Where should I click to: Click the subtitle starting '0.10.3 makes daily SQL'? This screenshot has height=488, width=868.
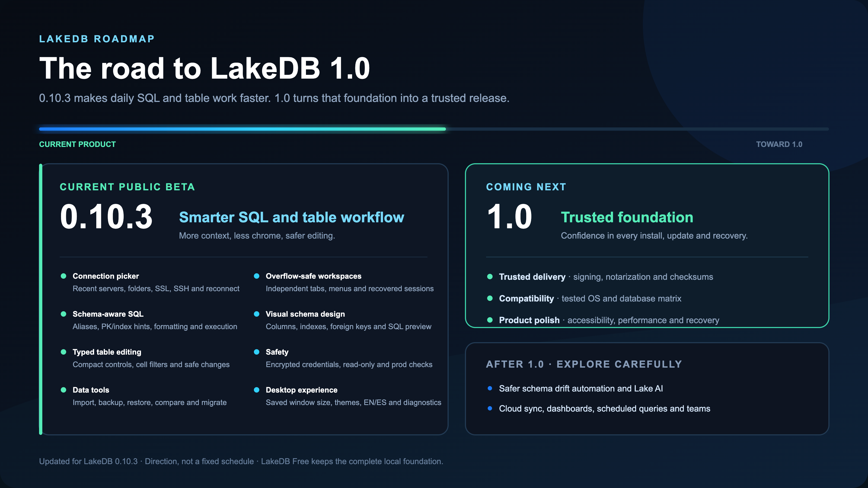pyautogui.click(x=274, y=98)
